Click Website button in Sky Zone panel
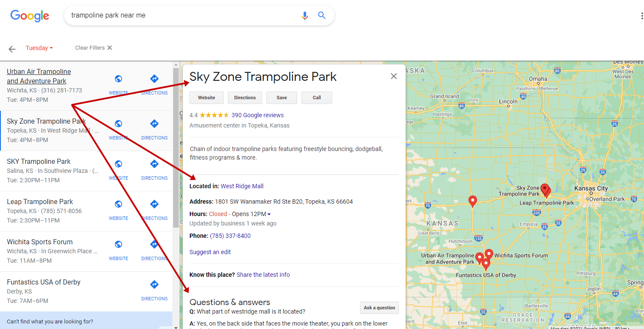The width and height of the screenshot is (644, 329). coord(207,98)
